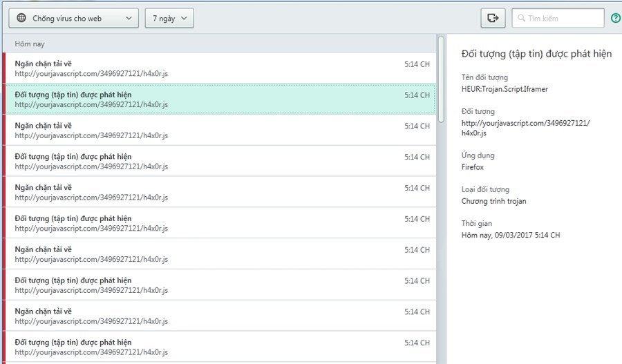Click the Firefox application value in details

473,166
